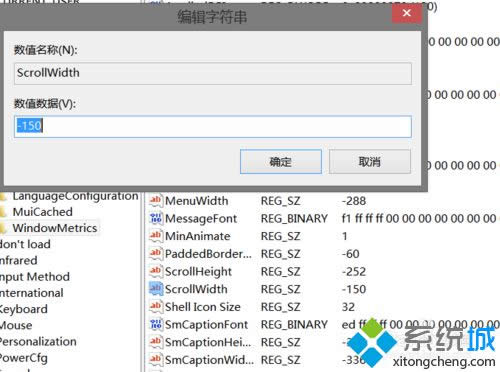Select the ScrollHeight entry name
500x372 pixels.
pos(198,272)
